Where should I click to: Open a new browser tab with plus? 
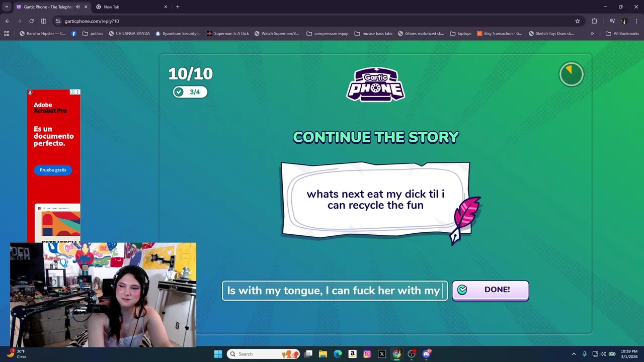[x=178, y=7]
